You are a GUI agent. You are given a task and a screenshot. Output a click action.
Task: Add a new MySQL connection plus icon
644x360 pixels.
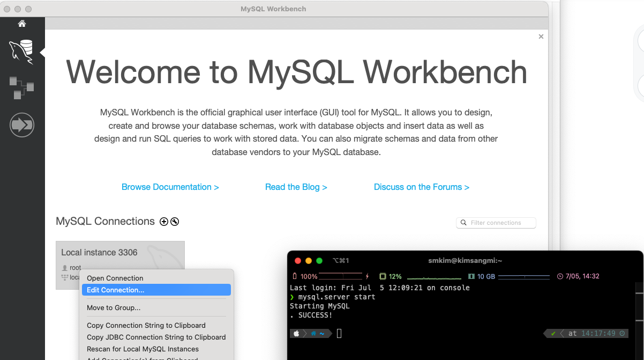coord(164,222)
